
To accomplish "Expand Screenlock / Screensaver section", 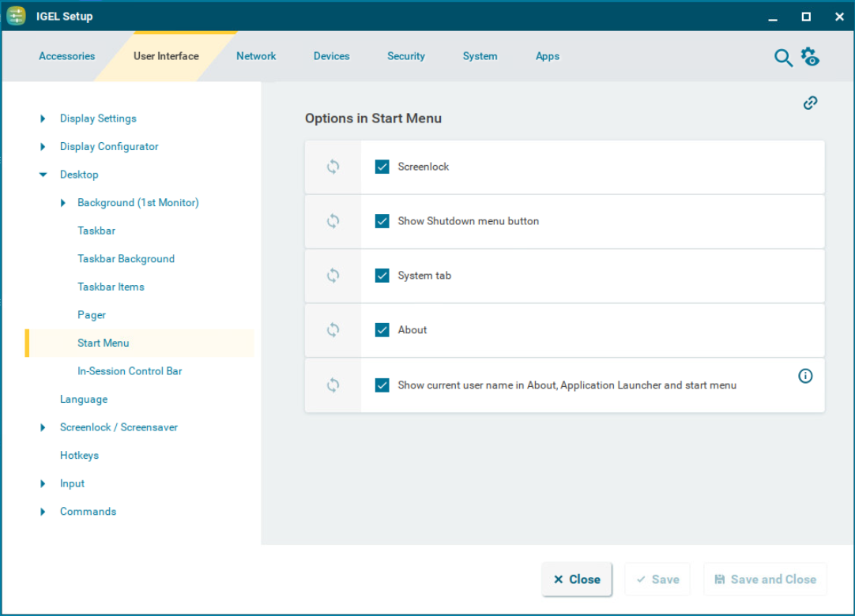I will [x=43, y=427].
